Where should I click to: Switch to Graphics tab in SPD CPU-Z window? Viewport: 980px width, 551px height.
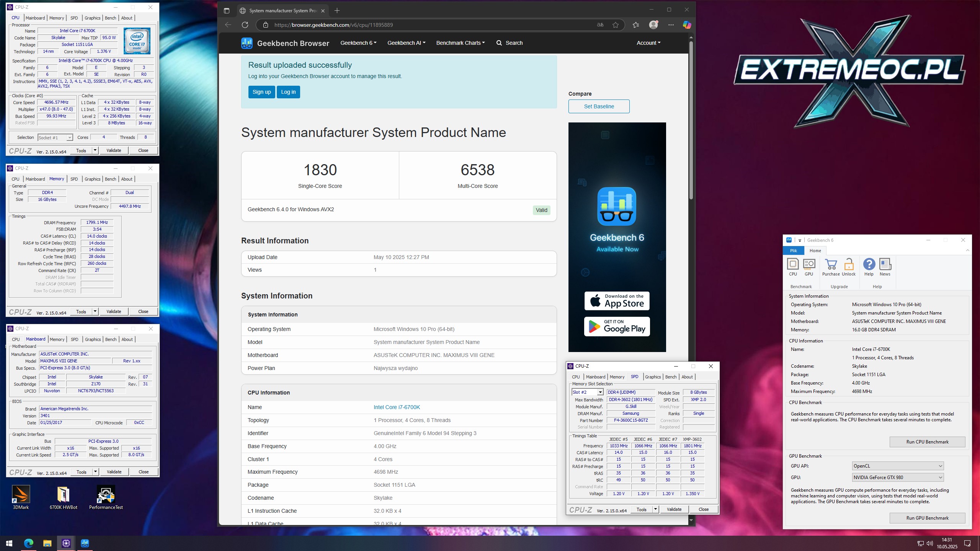click(653, 377)
